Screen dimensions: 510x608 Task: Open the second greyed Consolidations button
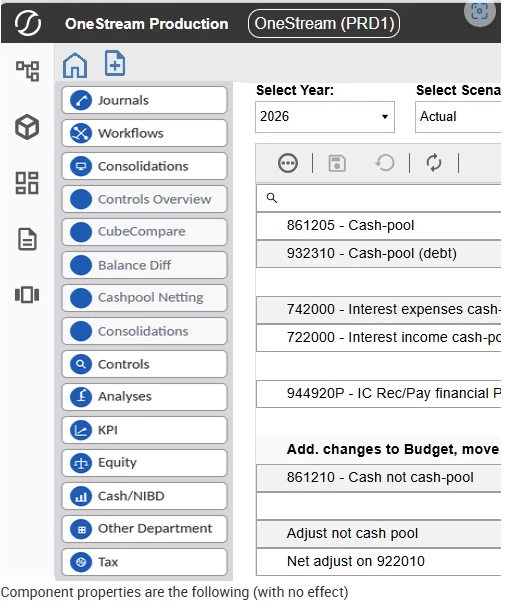pyautogui.click(x=144, y=331)
